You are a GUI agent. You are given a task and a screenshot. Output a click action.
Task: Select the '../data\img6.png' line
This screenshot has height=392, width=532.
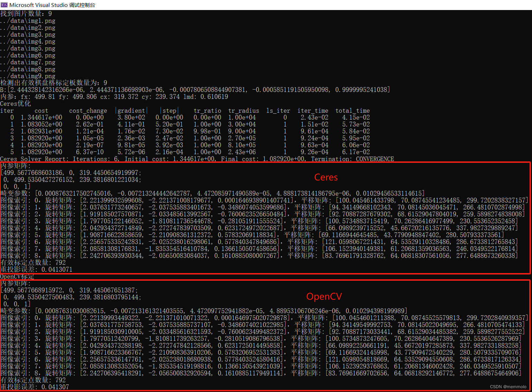coord(28,55)
